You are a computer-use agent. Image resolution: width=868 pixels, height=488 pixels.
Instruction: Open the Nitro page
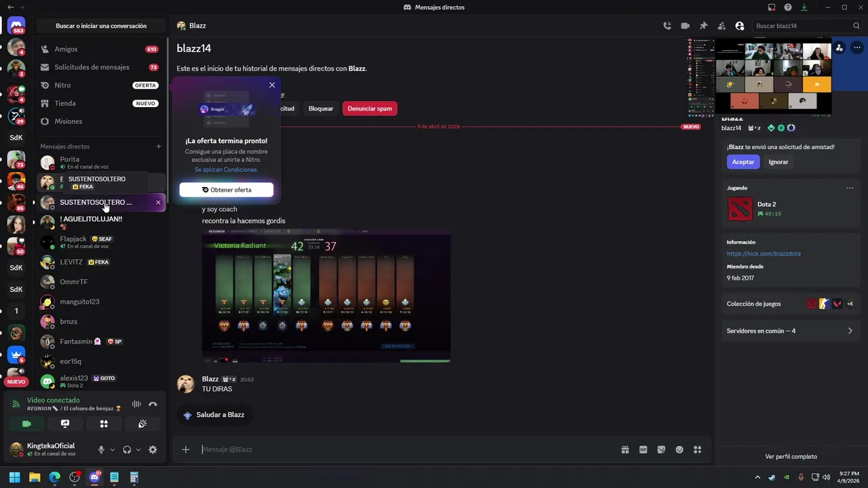pos(99,85)
